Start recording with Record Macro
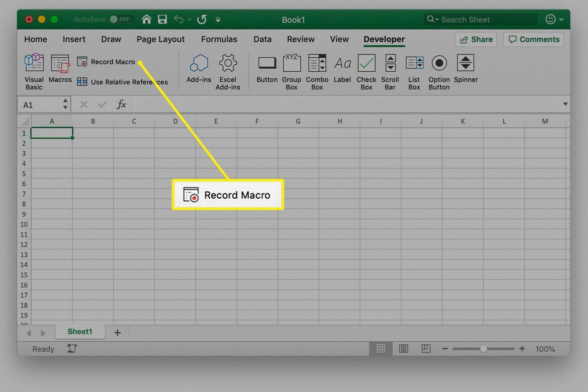Screen dimensions: 588x392 click(106, 62)
